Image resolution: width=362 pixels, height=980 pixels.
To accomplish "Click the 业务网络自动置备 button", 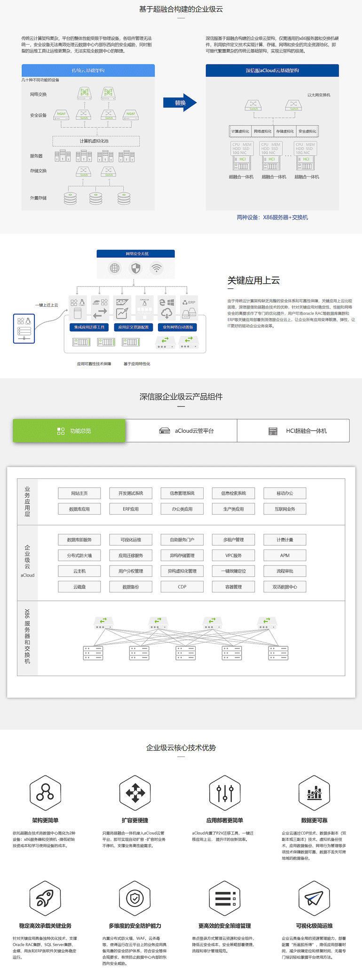I will click(178, 327).
